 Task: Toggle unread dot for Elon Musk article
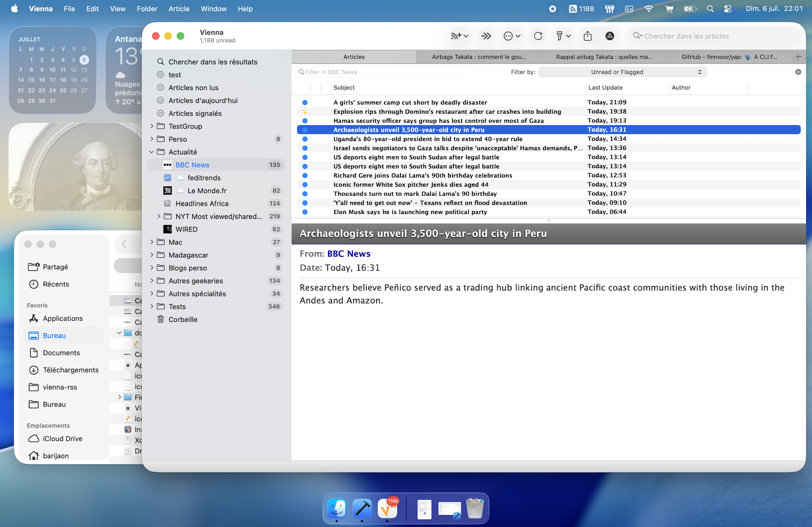pyautogui.click(x=305, y=212)
